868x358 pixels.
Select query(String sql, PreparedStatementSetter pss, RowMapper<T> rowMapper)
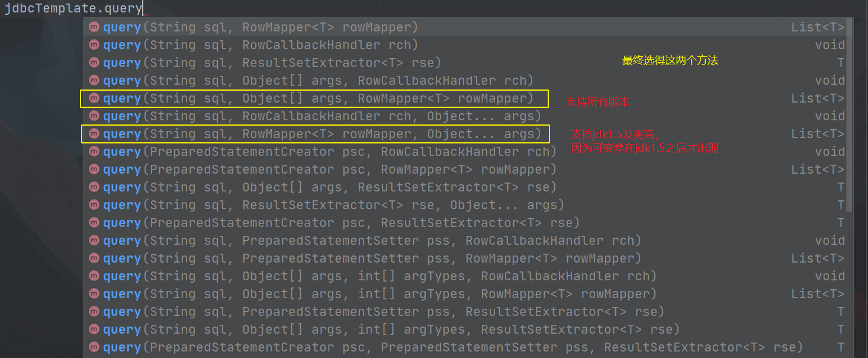click(x=464, y=258)
